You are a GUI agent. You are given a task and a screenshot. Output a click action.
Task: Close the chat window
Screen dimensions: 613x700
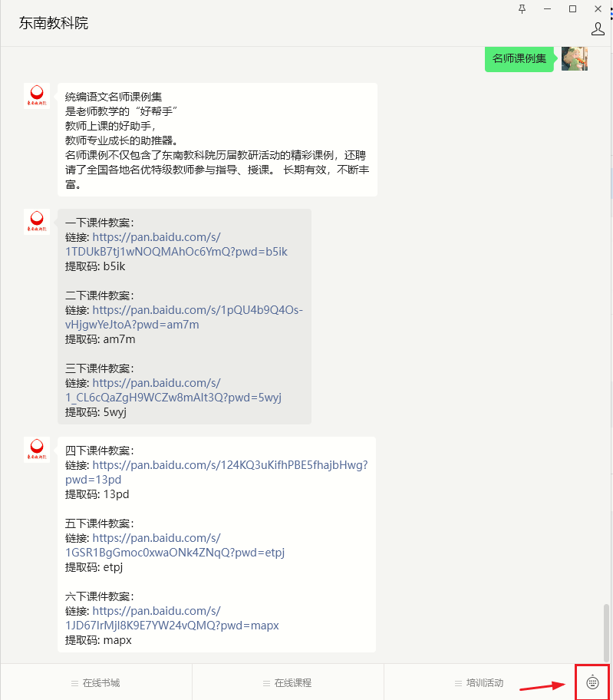point(598,9)
